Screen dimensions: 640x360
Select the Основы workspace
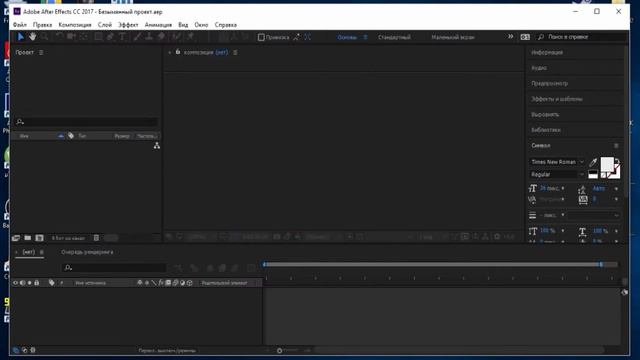(x=347, y=37)
